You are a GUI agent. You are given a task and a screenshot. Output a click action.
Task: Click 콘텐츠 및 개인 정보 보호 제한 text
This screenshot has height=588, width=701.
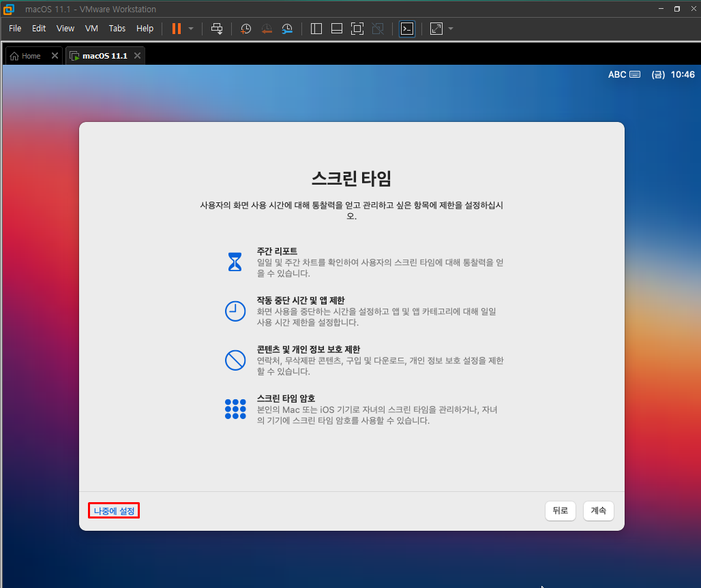click(308, 350)
